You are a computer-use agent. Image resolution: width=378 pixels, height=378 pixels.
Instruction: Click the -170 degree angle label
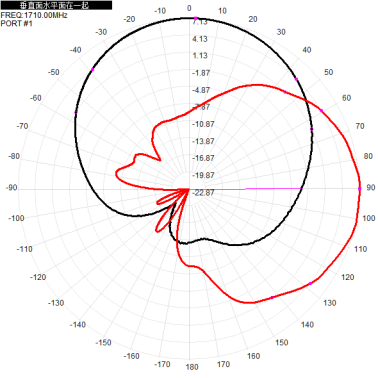coord(162,364)
